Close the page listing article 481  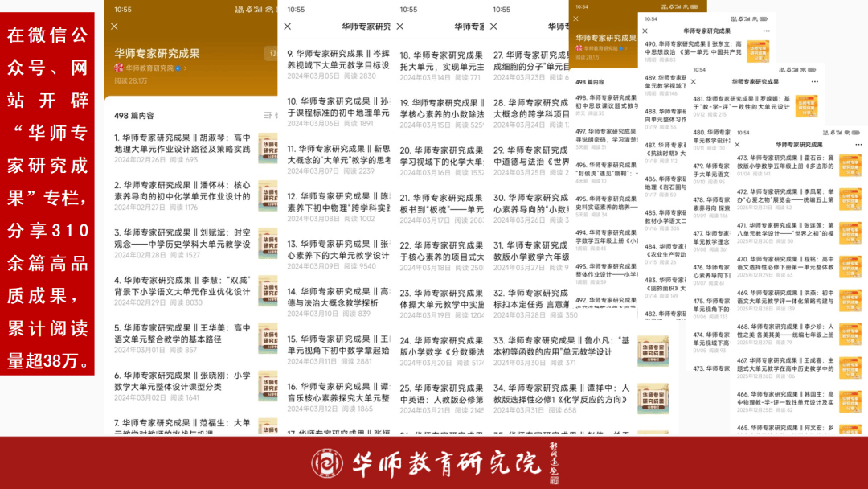click(694, 81)
